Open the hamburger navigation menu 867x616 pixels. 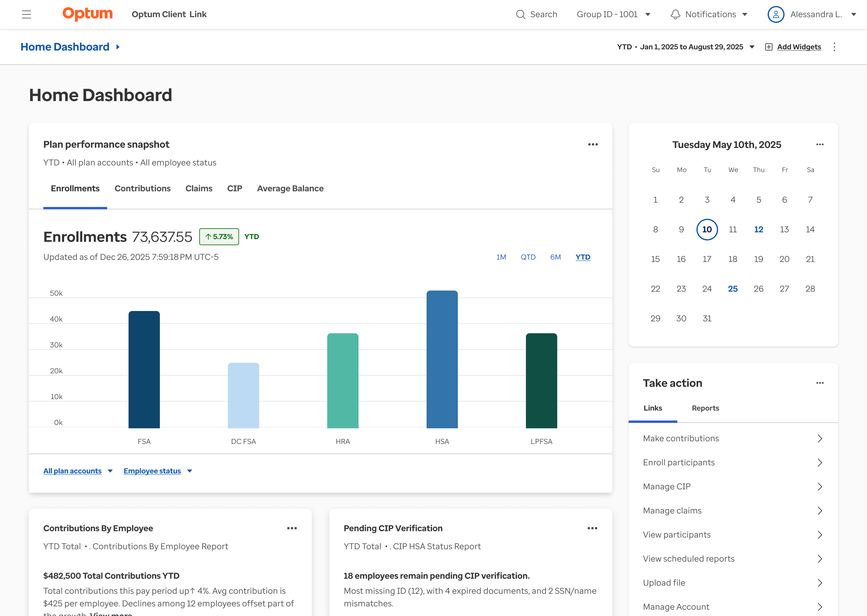(x=26, y=14)
